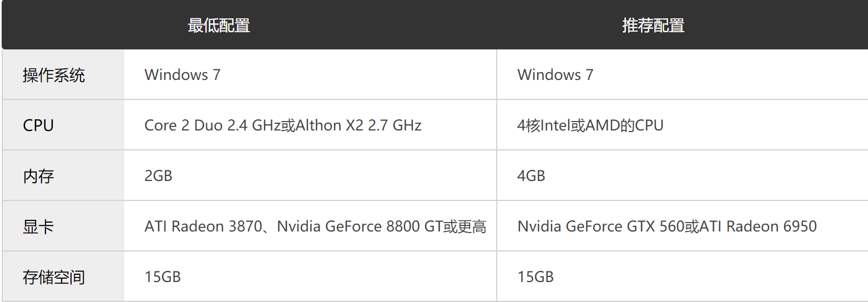The image size is (868, 302).
Task: Click the 内存 row label
Action: pyautogui.click(x=38, y=176)
